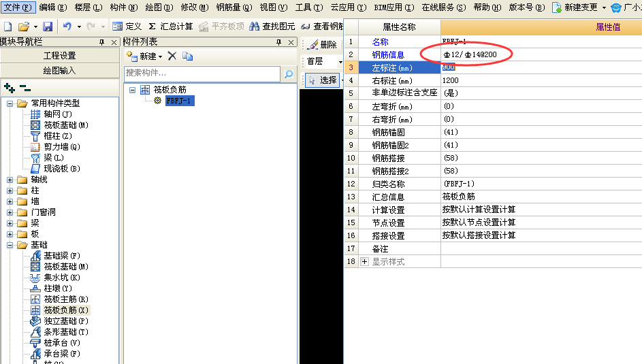This screenshot has height=364, width=642.
Task: Open the 文件(F) menu
Action: pyautogui.click(x=18, y=7)
